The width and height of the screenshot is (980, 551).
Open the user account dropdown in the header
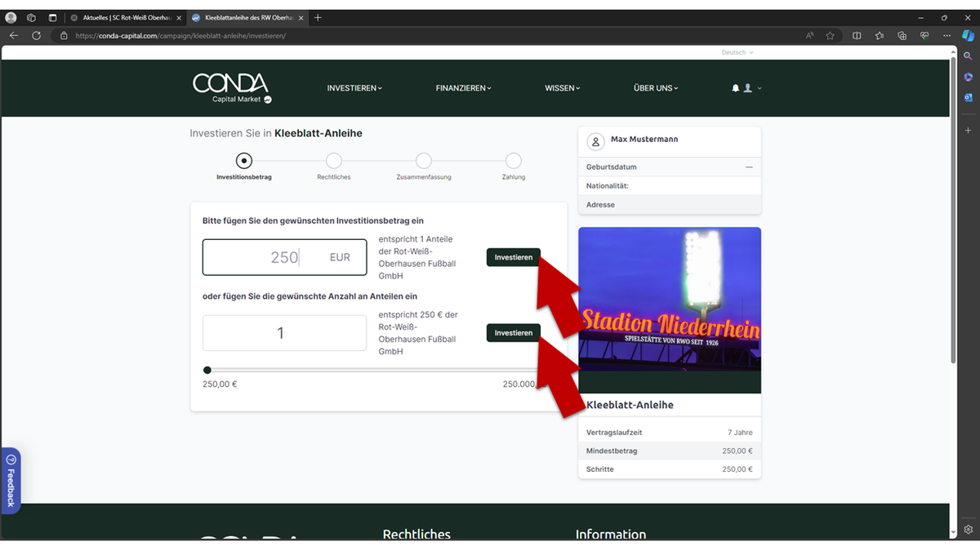[752, 88]
